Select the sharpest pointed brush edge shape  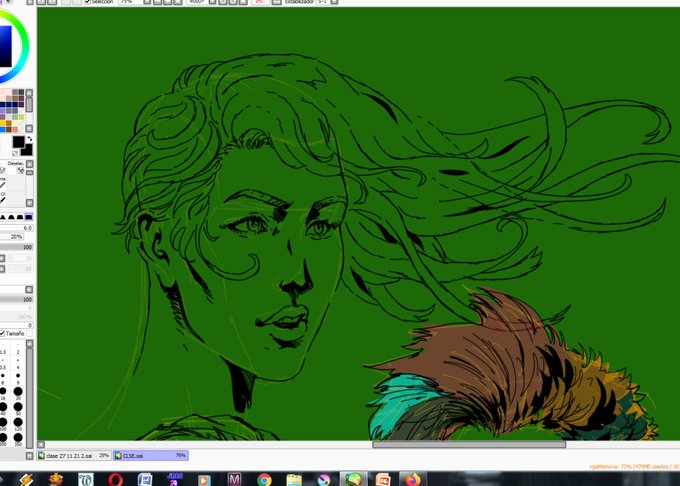[3, 217]
